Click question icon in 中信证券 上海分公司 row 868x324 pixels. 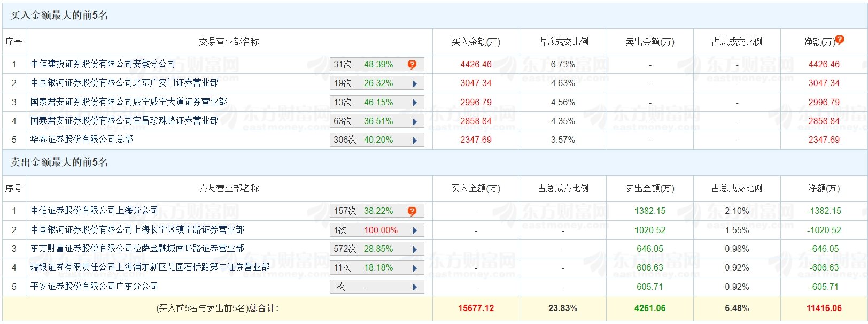tap(412, 211)
